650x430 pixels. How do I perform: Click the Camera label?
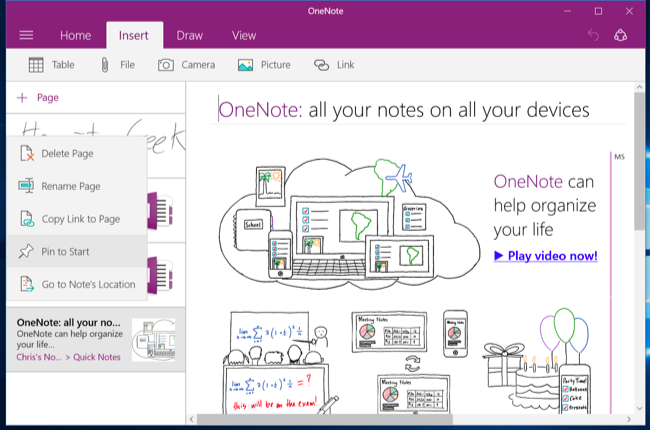(198, 65)
